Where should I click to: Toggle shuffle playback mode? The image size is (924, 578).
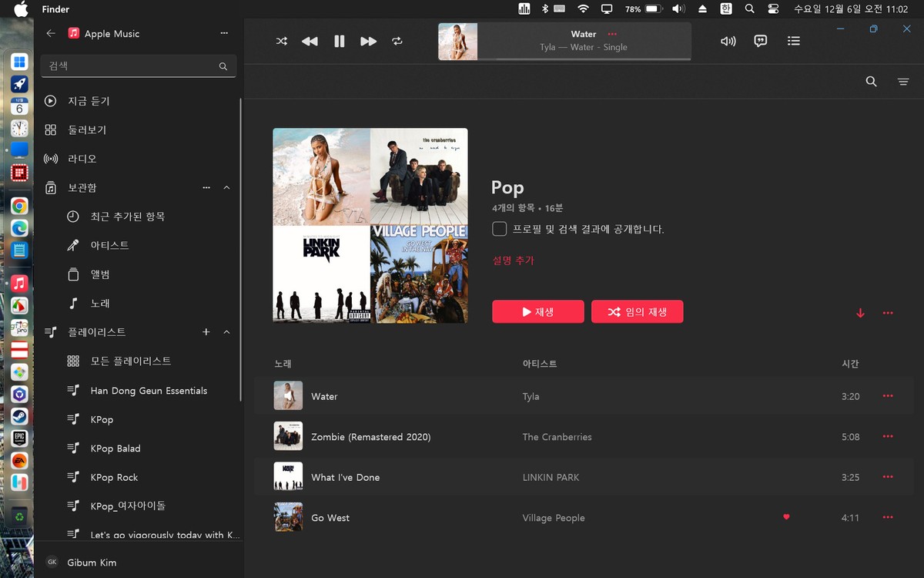point(282,41)
